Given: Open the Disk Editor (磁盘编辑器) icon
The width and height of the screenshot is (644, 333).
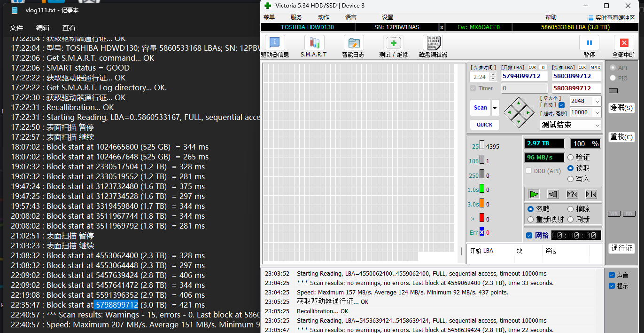Looking at the screenshot, I should [433, 43].
